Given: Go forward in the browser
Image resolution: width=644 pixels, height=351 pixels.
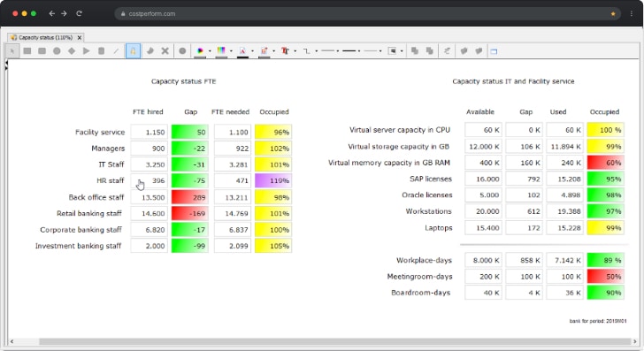Looking at the screenshot, I should pos(64,13).
